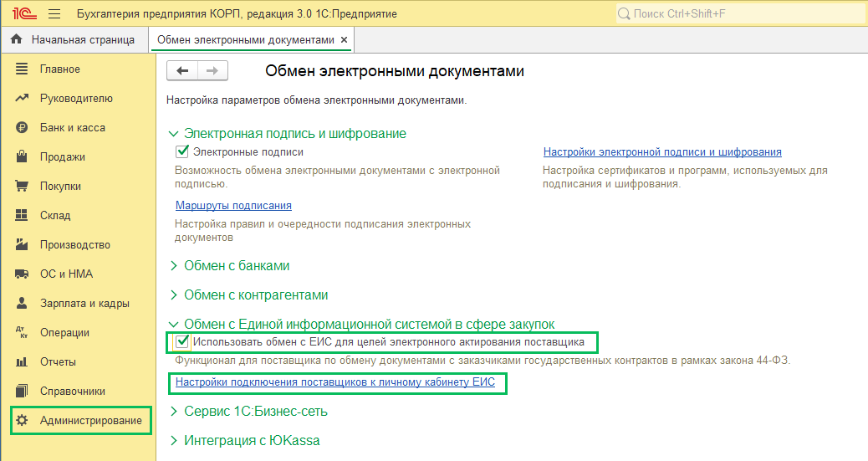Viewport: 868px width, 461px height.
Task: Open the Зарплата и кадры section
Action: coord(84,303)
